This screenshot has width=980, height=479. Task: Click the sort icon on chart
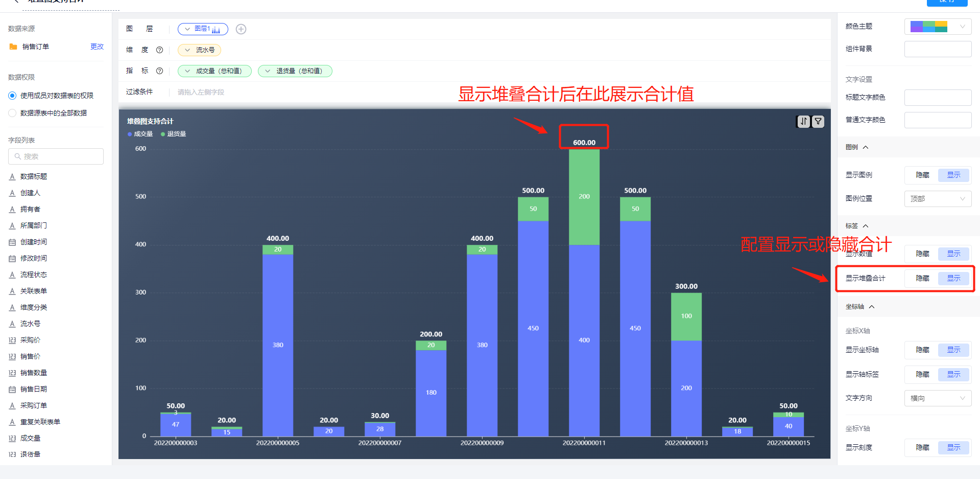pos(804,121)
